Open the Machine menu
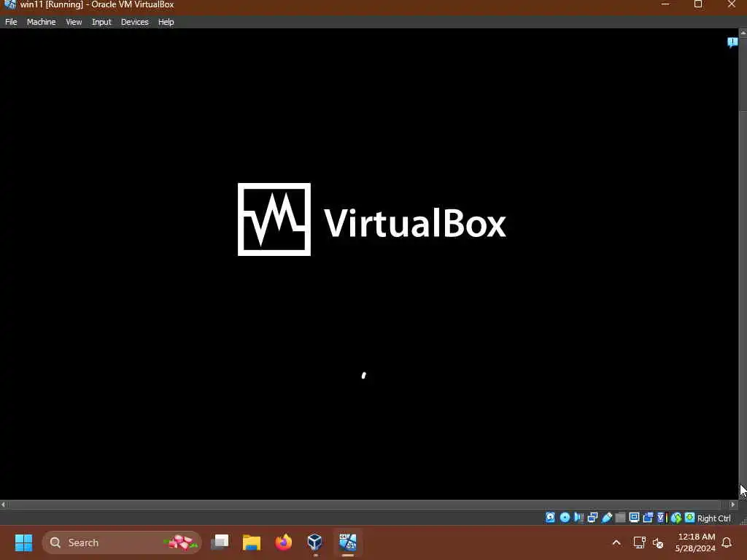 coord(41,22)
